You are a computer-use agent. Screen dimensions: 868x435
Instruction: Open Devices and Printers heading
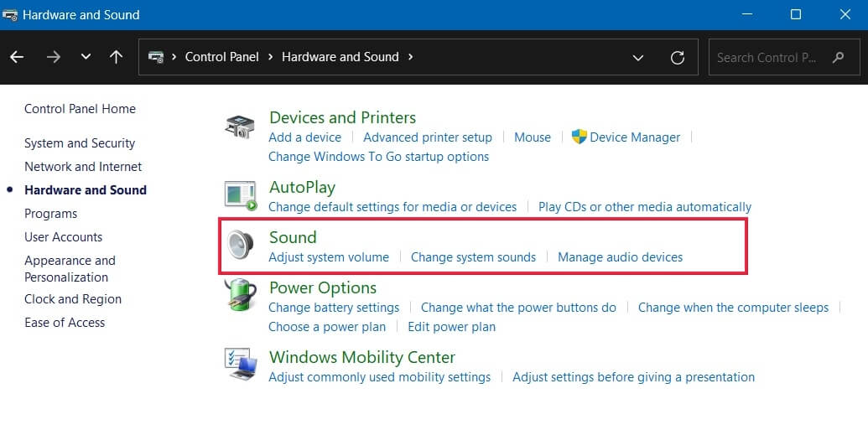pos(343,117)
